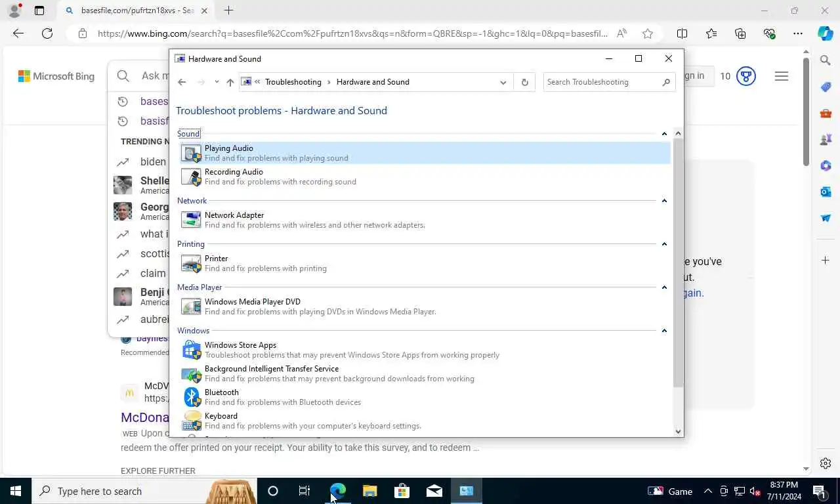Open Edge tab actions menu
Viewport: 840px width, 504px height.
point(39,10)
